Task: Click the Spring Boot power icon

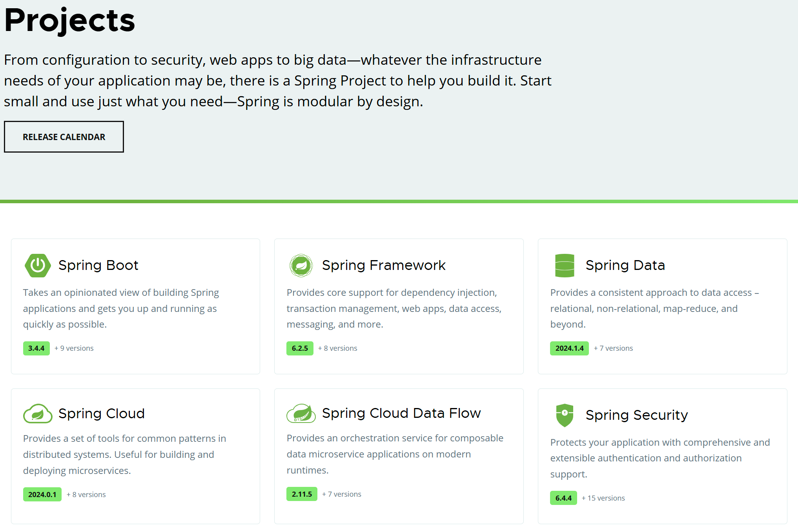Action: [x=38, y=266]
